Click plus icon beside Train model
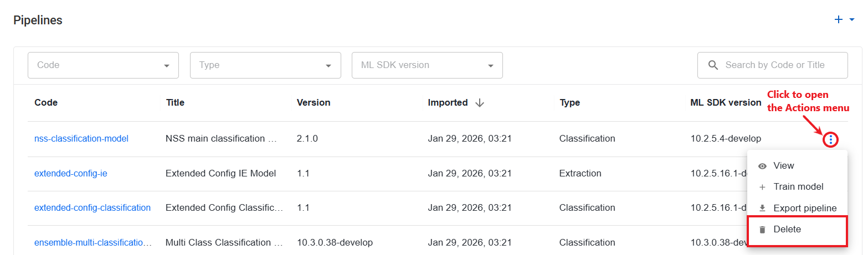 pos(762,187)
